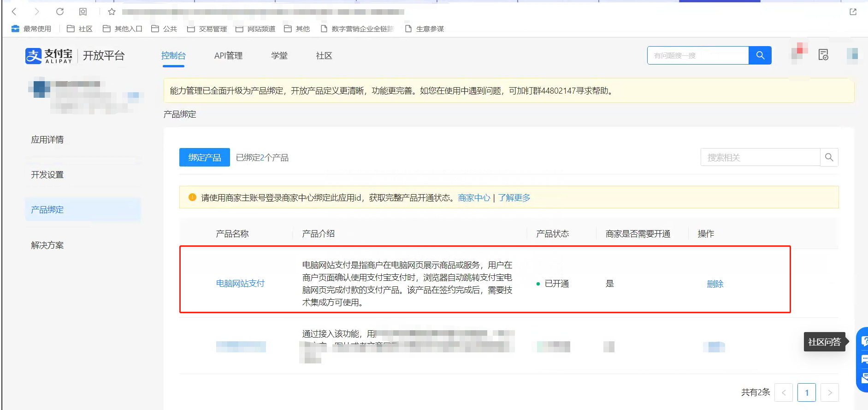868x410 pixels.
Task: Click the document checkmark icon in header
Action: [x=823, y=55]
